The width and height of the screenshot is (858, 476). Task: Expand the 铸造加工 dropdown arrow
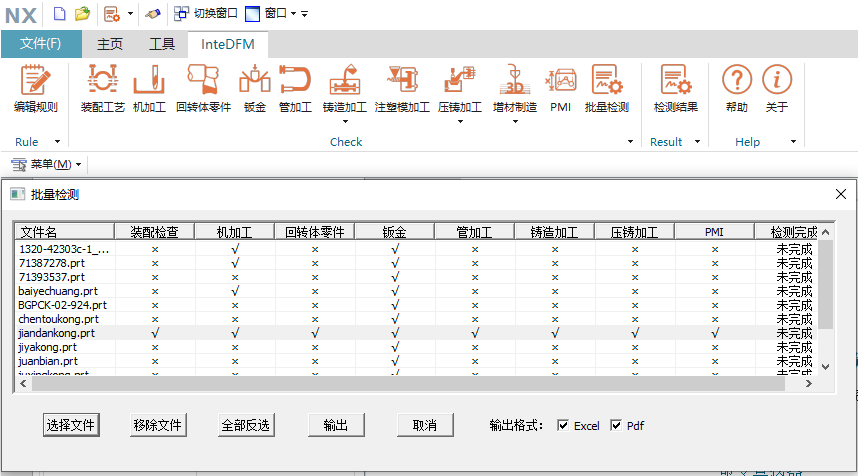345,121
